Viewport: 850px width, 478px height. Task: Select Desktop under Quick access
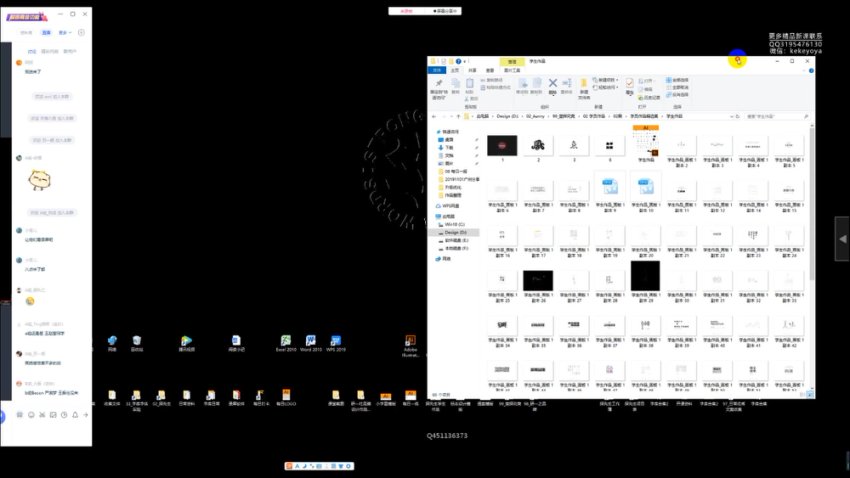[x=449, y=140]
